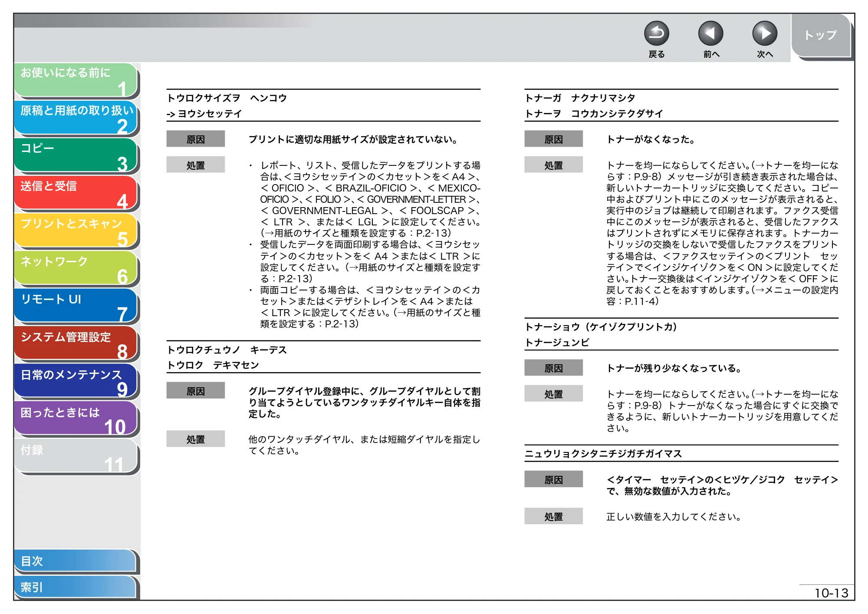This screenshot has width=868, height=614.
Task: Open chapter 9 日常のメンテナンス
Action: tap(76, 381)
